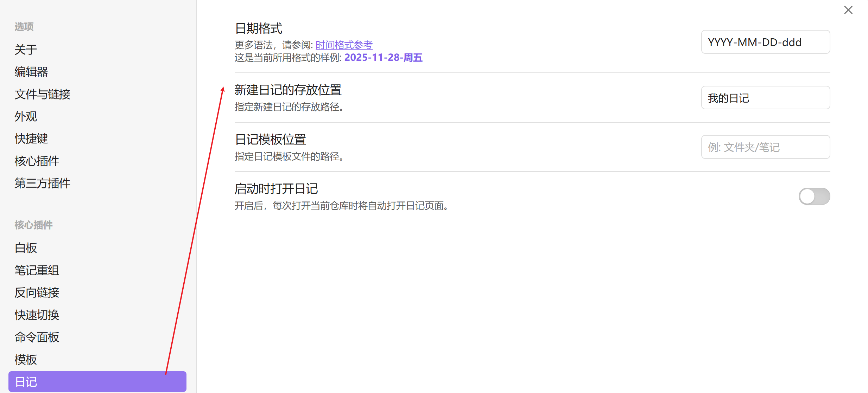Select 反向链接 plugin settings
The height and width of the screenshot is (393, 868).
point(37,292)
